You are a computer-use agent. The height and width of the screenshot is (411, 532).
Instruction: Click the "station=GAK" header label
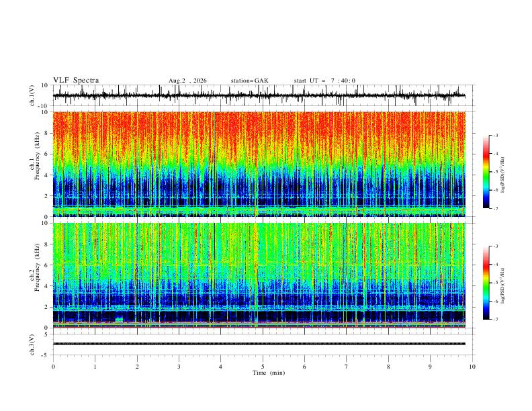tap(249, 81)
